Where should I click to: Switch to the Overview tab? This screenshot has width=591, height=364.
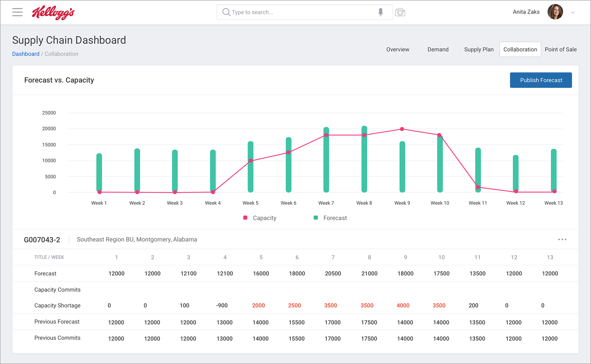click(x=398, y=49)
